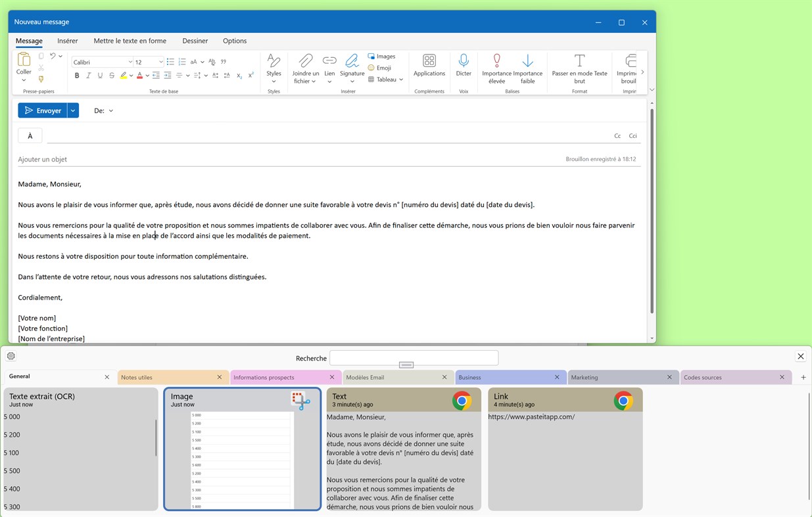The height and width of the screenshot is (517, 812).
Task: Click the Envoyer send button
Action: point(43,110)
